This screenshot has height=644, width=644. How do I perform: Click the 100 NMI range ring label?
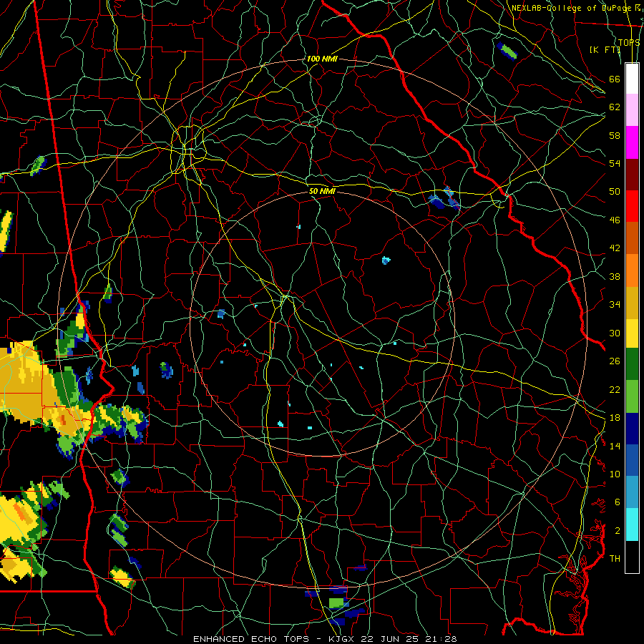tap(321, 59)
